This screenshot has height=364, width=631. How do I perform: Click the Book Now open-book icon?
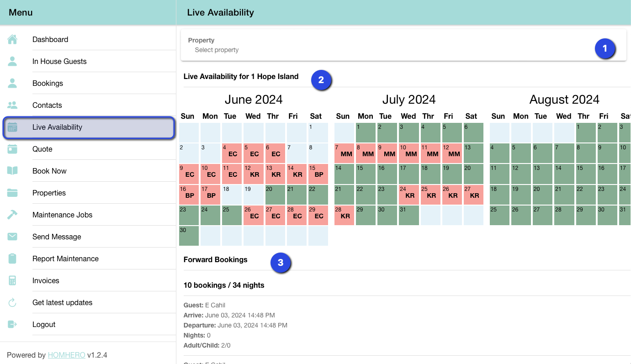pyautogui.click(x=12, y=171)
